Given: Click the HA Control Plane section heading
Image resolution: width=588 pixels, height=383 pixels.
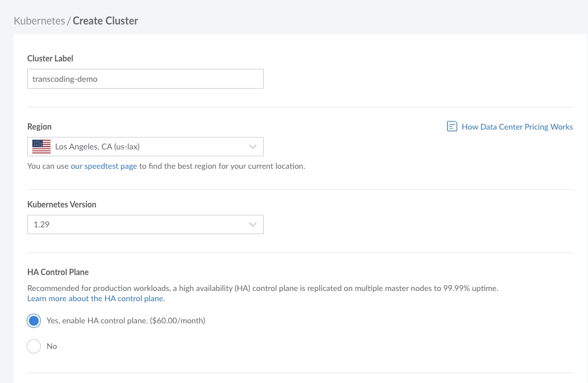Looking at the screenshot, I should coord(58,272).
